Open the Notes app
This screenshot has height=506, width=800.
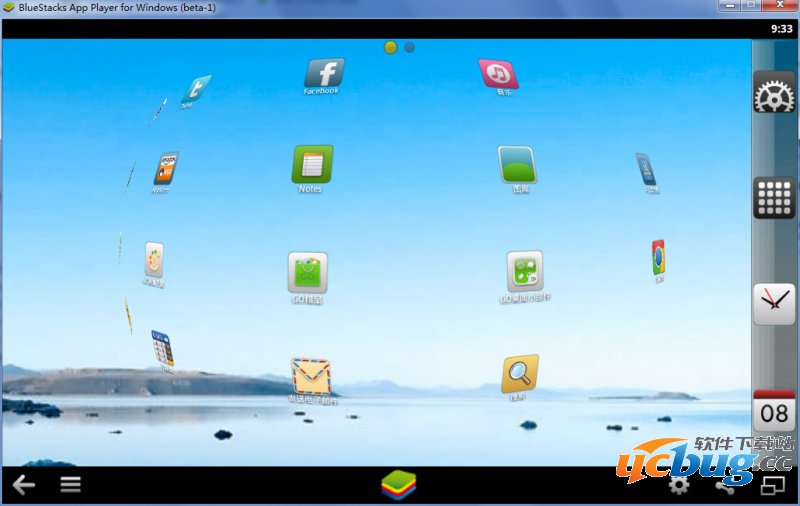point(311,164)
